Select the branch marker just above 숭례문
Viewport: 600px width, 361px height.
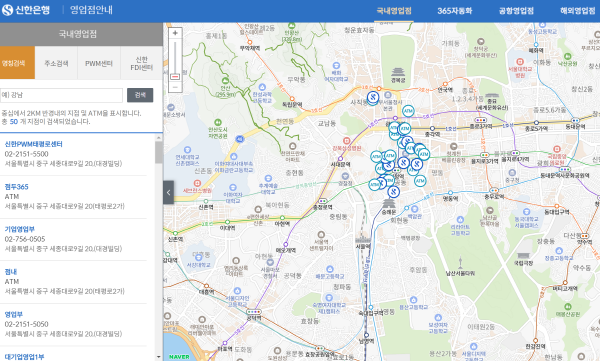393,191
